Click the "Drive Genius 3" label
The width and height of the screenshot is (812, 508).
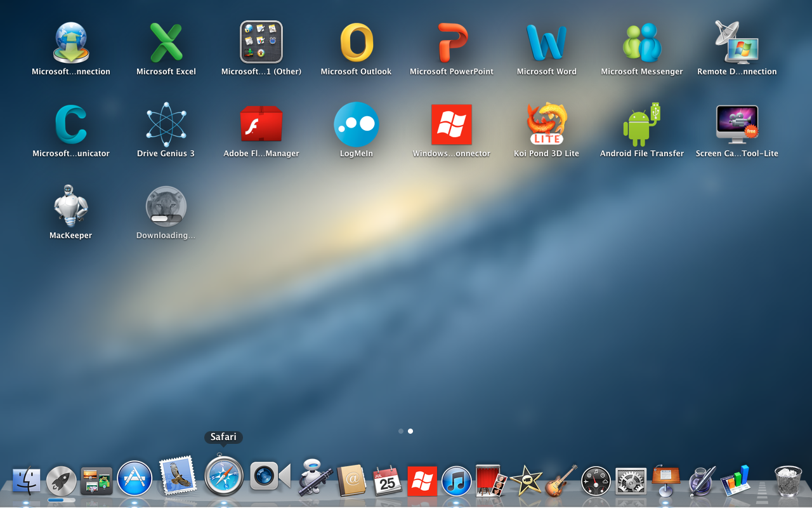click(166, 154)
